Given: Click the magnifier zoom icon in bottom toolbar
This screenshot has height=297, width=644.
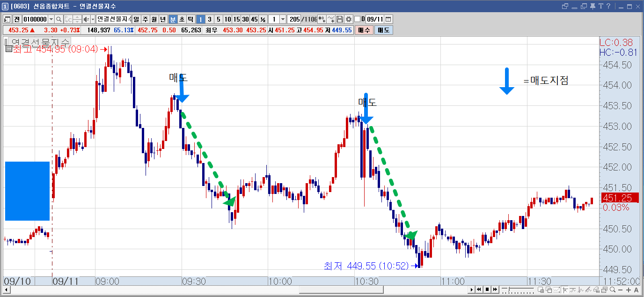Looking at the screenshot, I should [x=613, y=290].
